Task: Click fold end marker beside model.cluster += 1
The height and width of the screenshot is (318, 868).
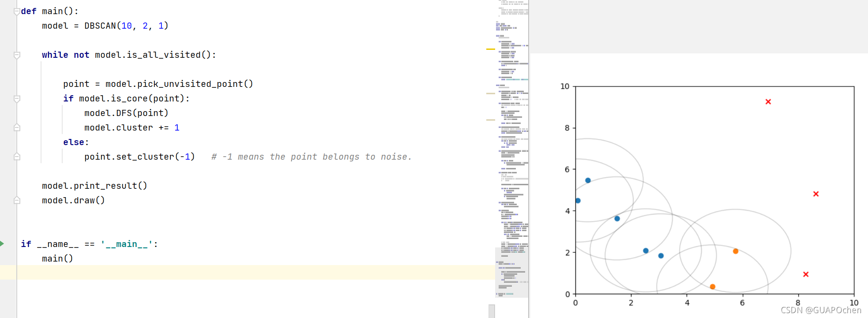Action: point(17,127)
